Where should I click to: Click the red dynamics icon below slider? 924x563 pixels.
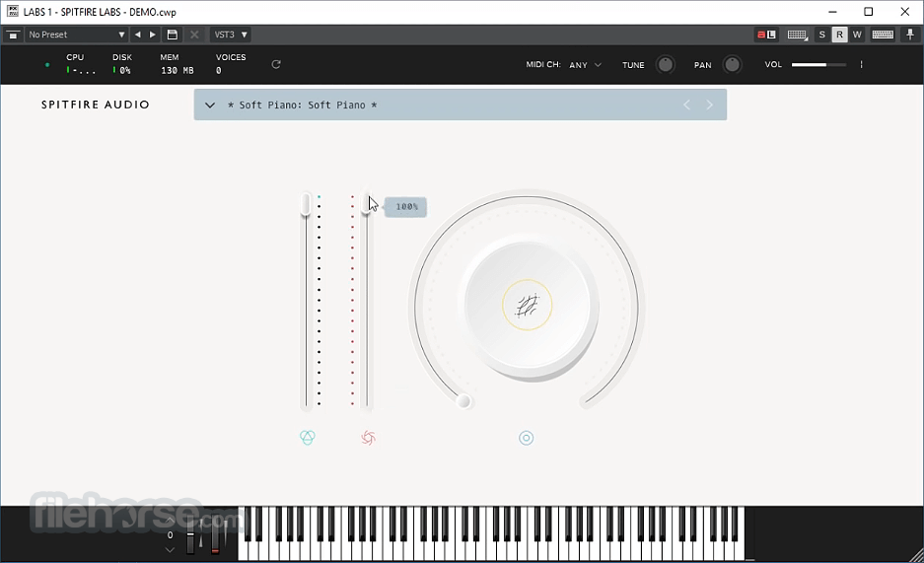368,438
